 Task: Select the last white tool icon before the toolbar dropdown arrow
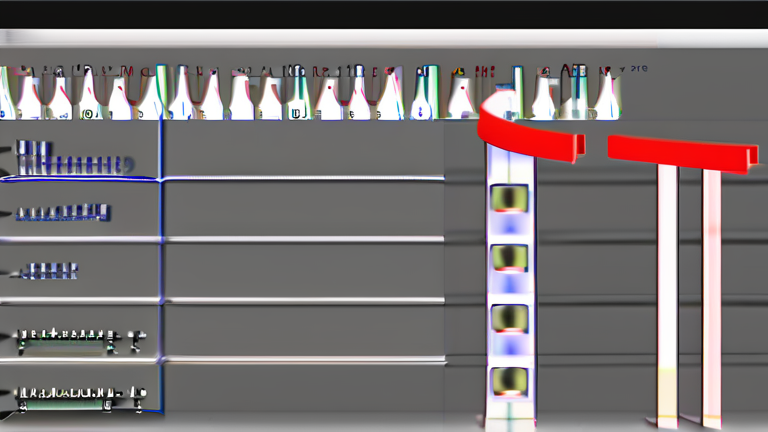[607, 96]
